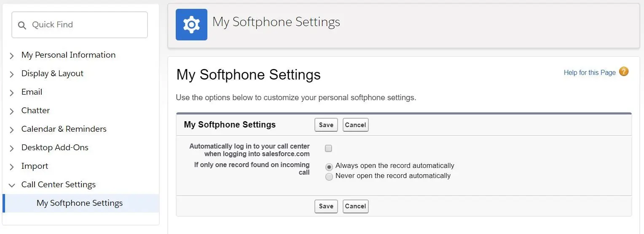644x234 pixels.
Task: Click the bottom Cancel button
Action: 355,206
